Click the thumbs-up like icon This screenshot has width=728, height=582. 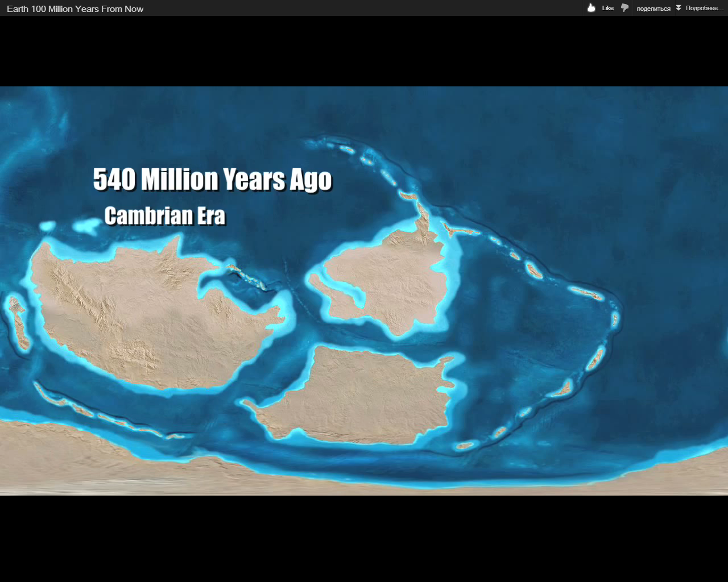591,7
